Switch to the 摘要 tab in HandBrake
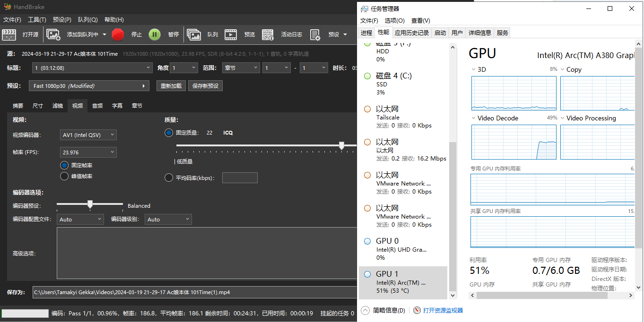The image size is (644, 322). click(x=17, y=106)
